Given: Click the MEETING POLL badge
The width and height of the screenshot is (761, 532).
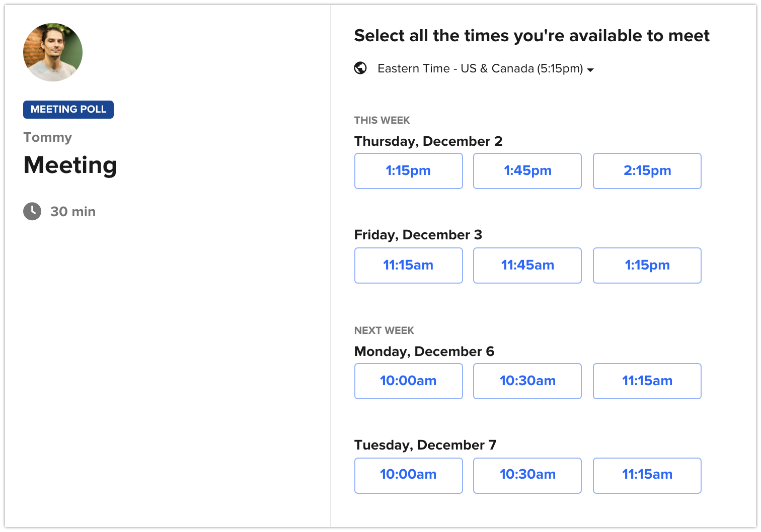Looking at the screenshot, I should [68, 109].
